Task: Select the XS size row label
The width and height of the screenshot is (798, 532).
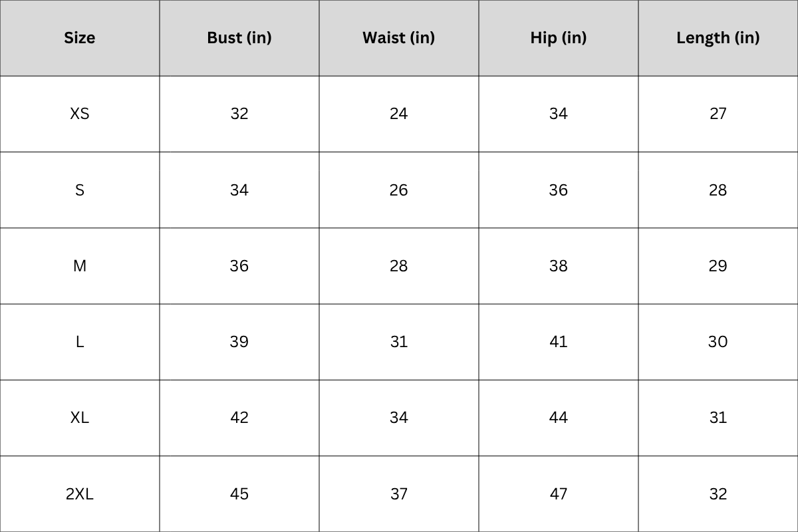Action: [x=80, y=114]
